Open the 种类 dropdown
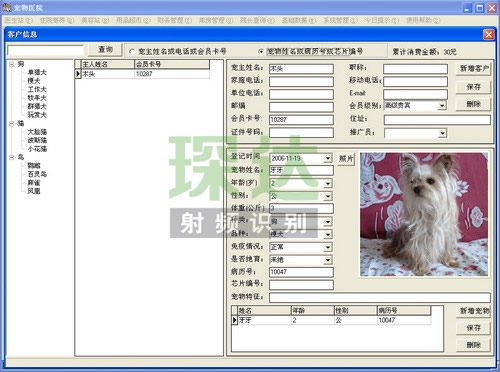This screenshot has width=500, height=372. 328,222
